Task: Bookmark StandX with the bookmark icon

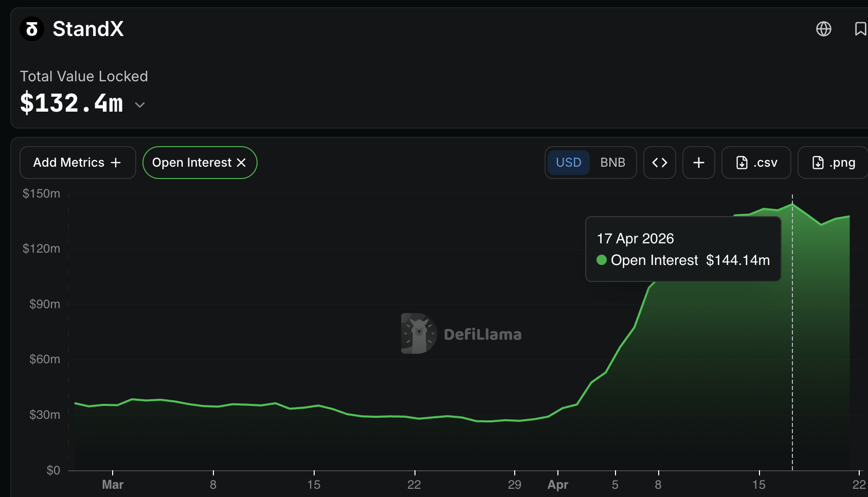Action: pyautogui.click(x=860, y=29)
